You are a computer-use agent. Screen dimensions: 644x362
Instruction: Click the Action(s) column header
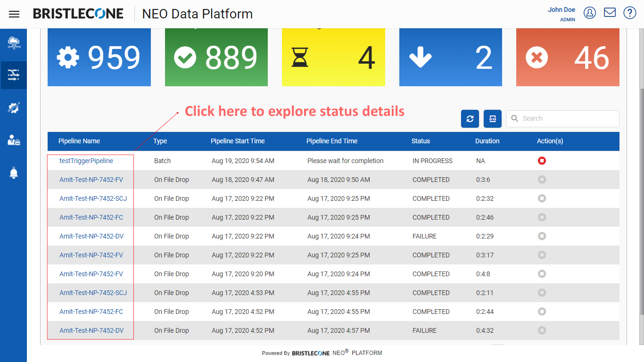tap(550, 141)
